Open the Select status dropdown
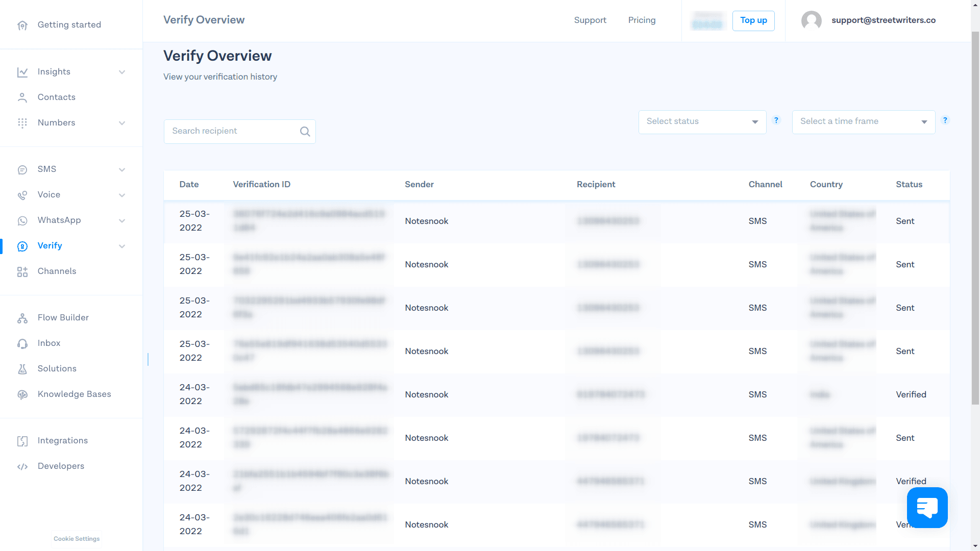Image resolution: width=980 pixels, height=551 pixels. point(702,122)
